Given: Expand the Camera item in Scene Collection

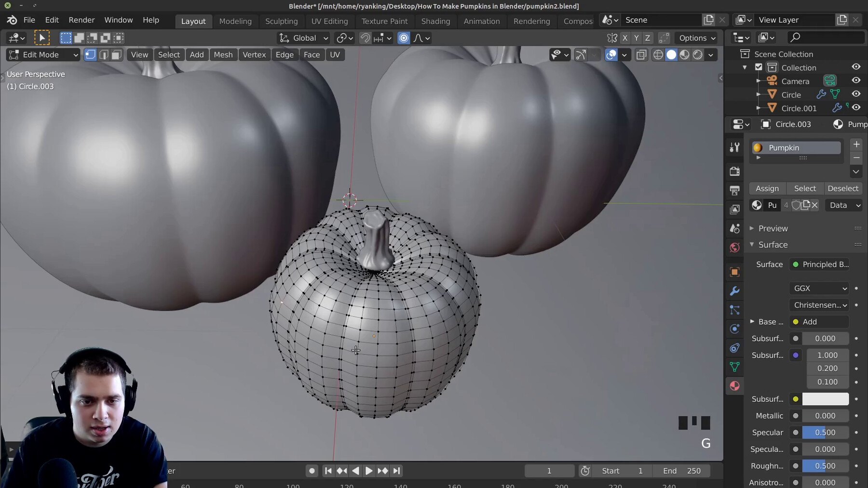Looking at the screenshot, I should pos(759,81).
